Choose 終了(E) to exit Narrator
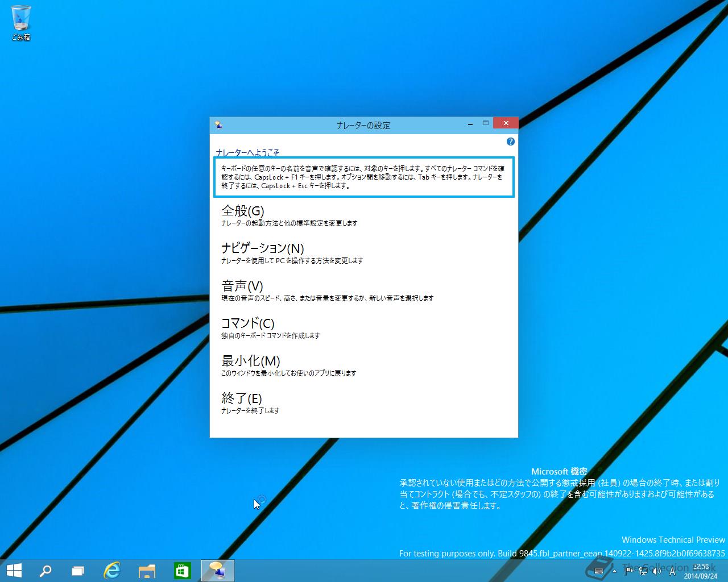The image size is (728, 582). [x=242, y=398]
